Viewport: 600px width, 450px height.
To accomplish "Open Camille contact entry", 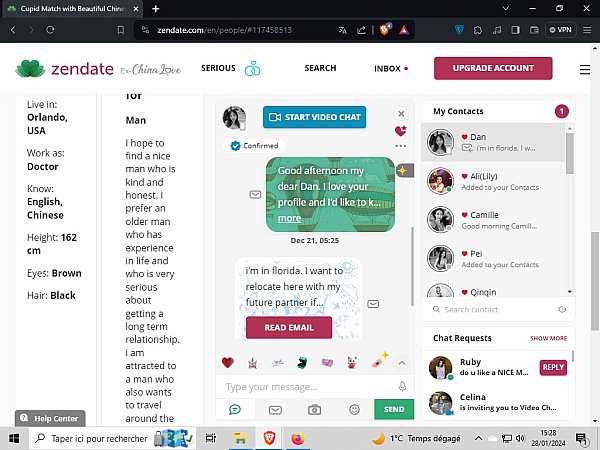I will coord(493,220).
